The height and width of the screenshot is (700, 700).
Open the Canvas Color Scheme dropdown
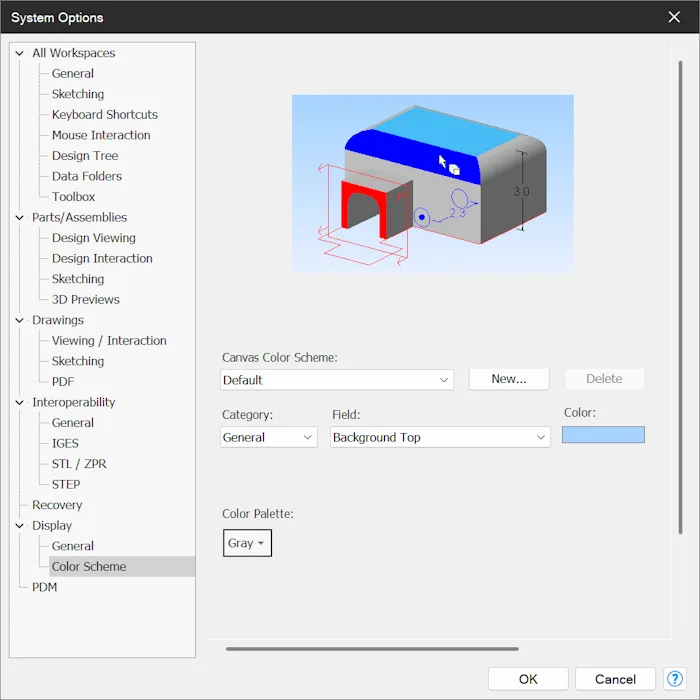[x=337, y=380]
